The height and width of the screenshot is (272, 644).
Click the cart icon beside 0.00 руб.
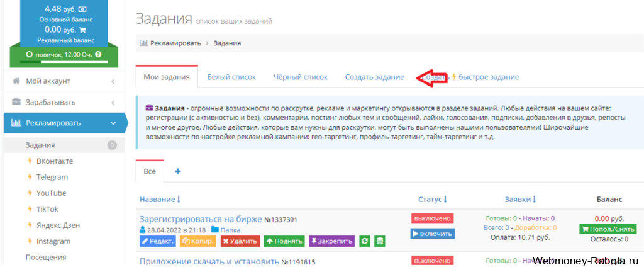[x=82, y=30]
